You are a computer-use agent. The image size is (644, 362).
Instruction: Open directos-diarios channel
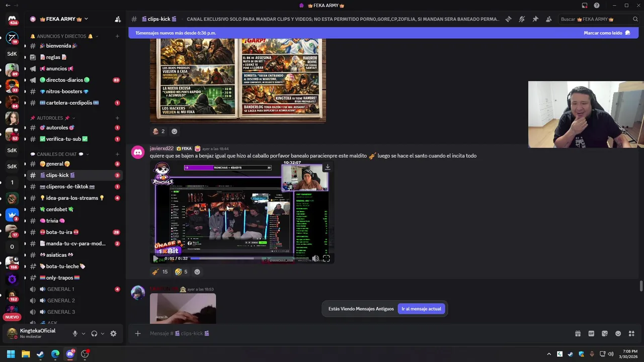point(74,80)
